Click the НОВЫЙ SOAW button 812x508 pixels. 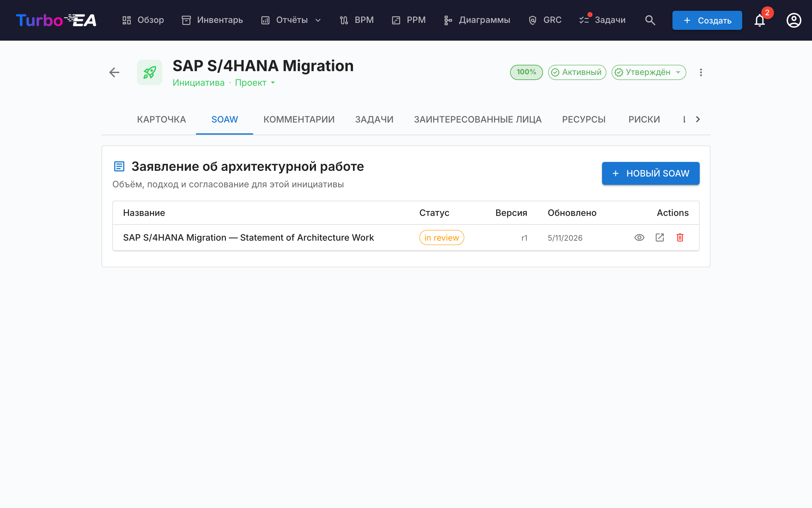(651, 173)
